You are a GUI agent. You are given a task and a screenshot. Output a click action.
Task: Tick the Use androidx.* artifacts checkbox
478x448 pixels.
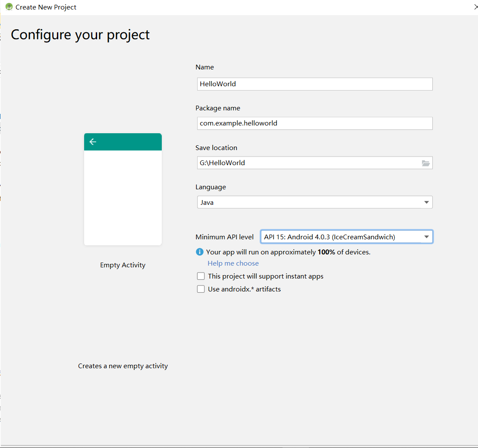pos(201,289)
